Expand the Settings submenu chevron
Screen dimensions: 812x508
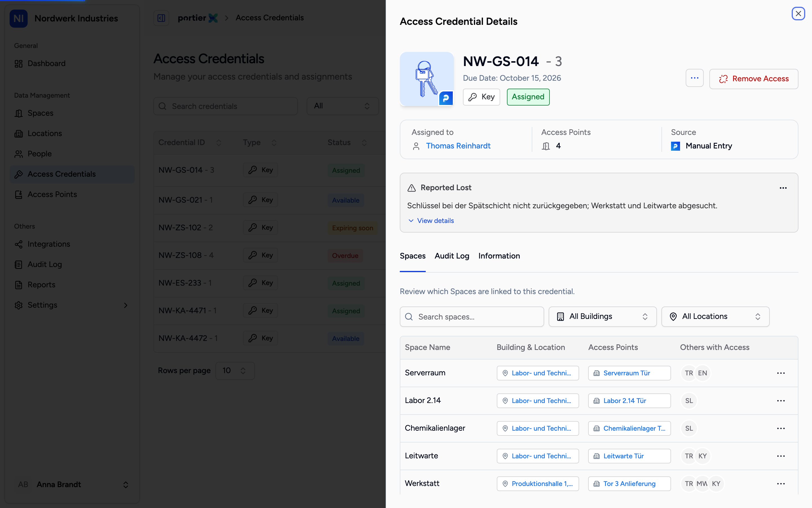[125, 305]
